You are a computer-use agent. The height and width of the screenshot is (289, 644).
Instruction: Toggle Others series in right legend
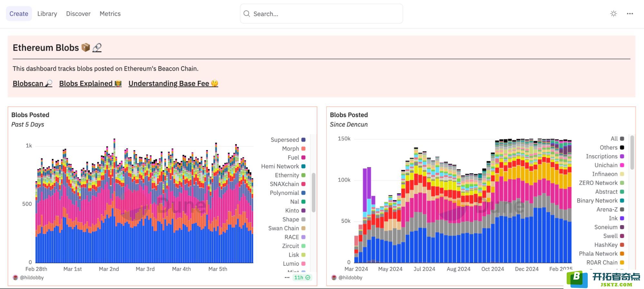click(x=612, y=147)
